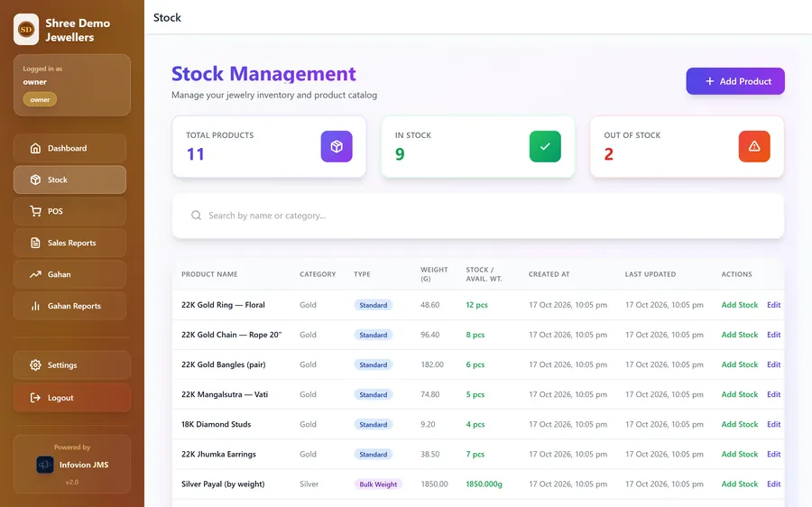The width and height of the screenshot is (812, 507).
Task: Add Stock for Silver Payal (by weight)
Action: coord(740,484)
